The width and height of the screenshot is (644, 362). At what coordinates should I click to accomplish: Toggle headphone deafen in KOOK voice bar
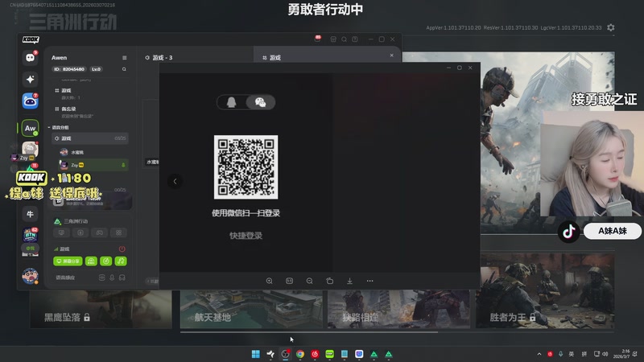(122, 278)
